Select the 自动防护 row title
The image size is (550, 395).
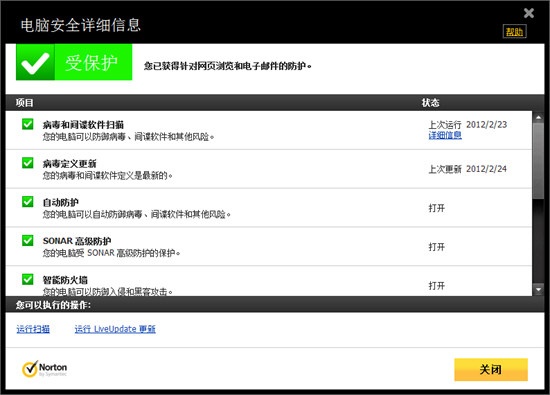point(60,202)
